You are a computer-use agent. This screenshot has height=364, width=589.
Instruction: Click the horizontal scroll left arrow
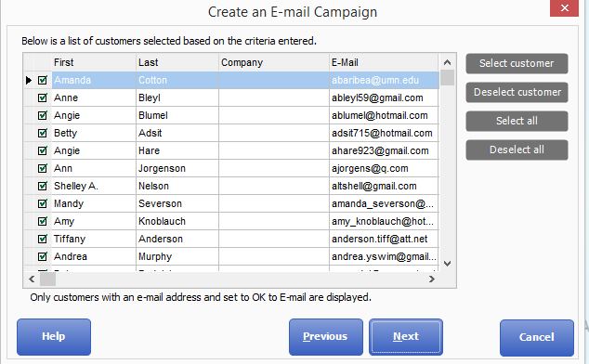32,279
